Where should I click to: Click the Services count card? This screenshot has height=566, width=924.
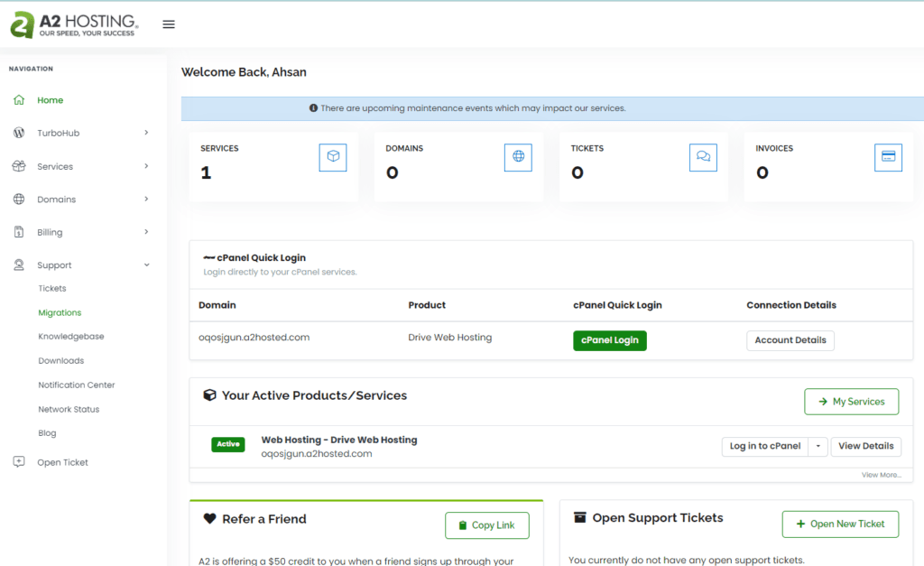point(273,167)
